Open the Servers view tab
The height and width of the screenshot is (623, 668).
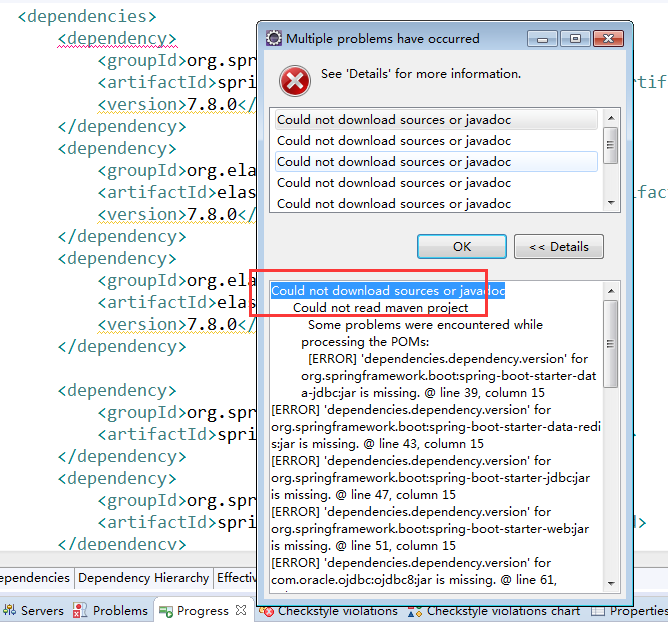click(34, 611)
